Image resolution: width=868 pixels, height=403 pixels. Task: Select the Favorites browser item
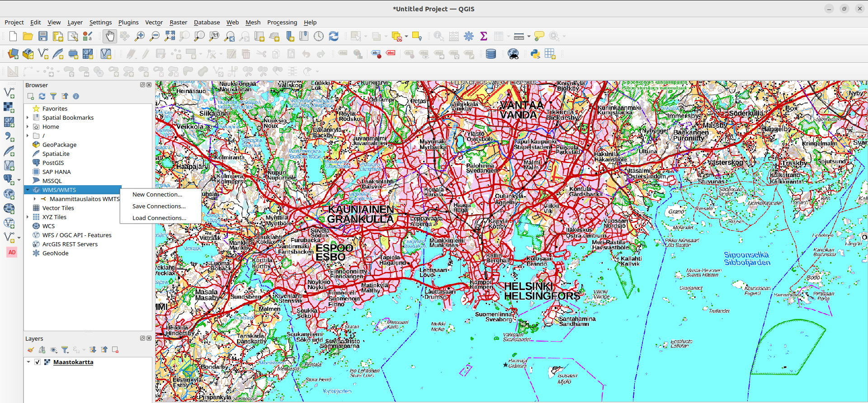(x=55, y=108)
